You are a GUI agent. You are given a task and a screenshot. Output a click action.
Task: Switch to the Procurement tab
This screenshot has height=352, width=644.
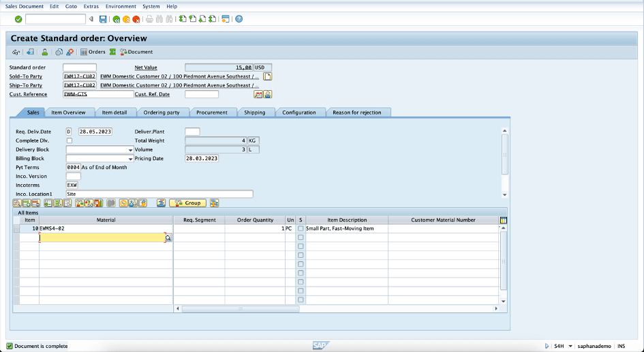coord(212,113)
